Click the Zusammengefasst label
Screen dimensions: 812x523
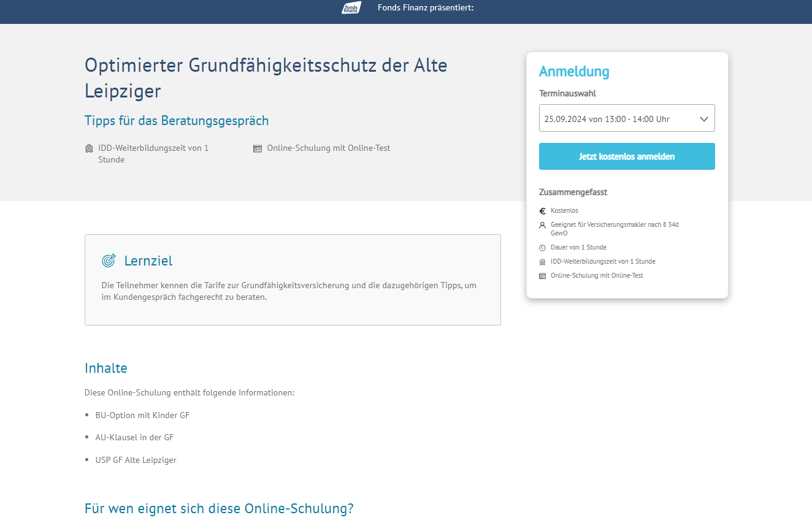coord(573,192)
